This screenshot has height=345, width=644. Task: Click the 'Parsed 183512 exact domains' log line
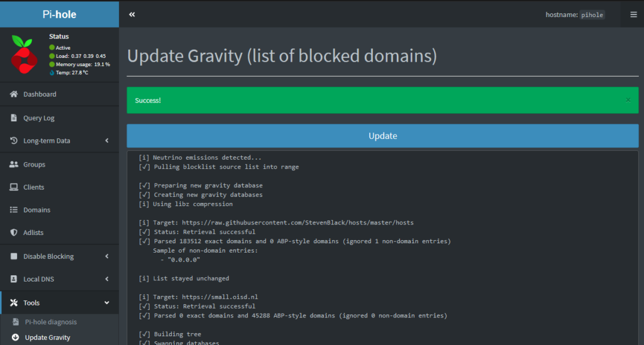[295, 241]
